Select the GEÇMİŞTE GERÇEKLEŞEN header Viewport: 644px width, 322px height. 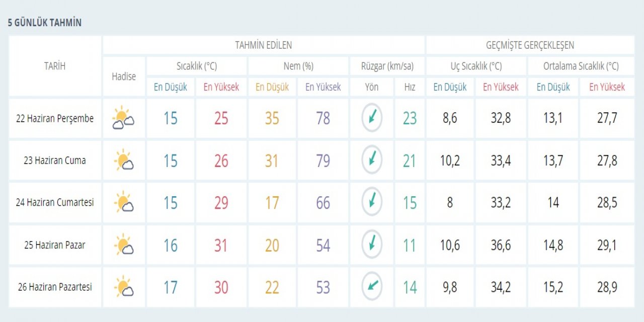click(x=530, y=45)
